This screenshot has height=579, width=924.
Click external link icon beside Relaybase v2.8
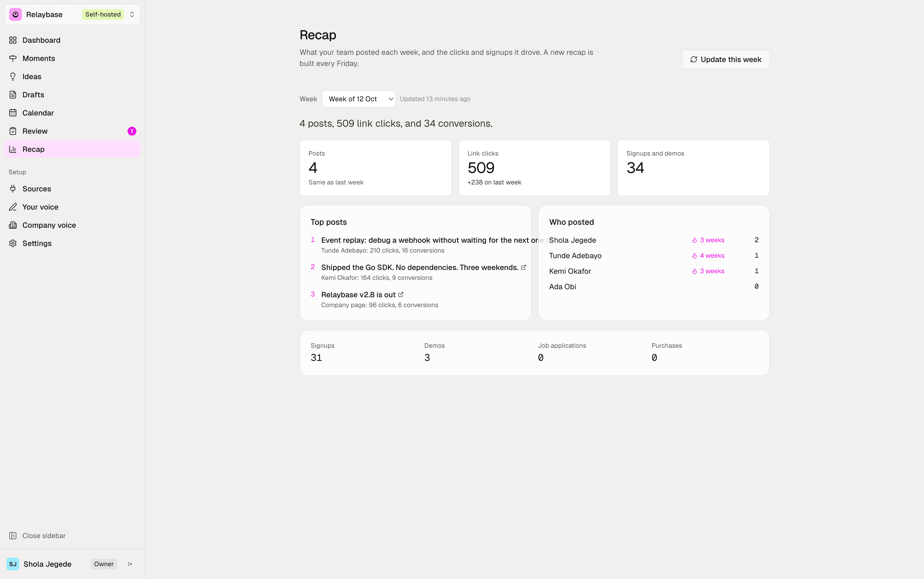[401, 295]
